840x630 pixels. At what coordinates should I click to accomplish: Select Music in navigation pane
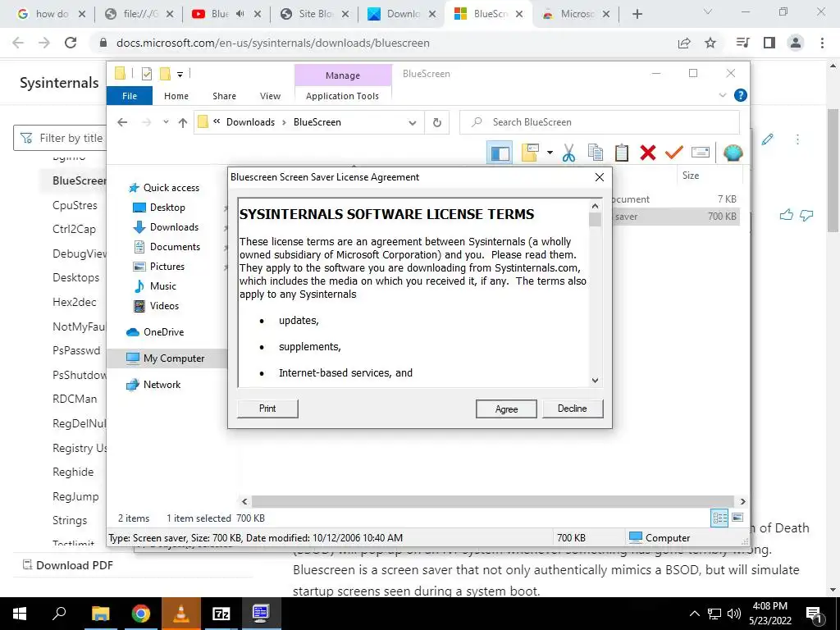click(x=154, y=286)
